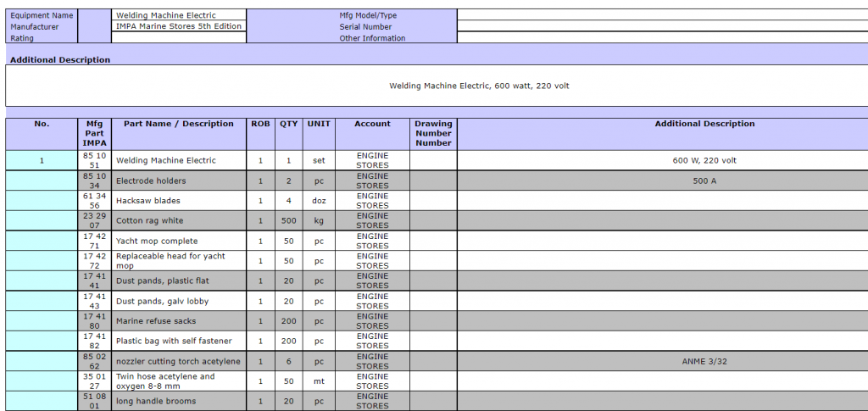Select the 'Twin hose acetylene and oxygen' entry
Image resolution: width=868 pixels, height=411 pixels.
point(165,381)
